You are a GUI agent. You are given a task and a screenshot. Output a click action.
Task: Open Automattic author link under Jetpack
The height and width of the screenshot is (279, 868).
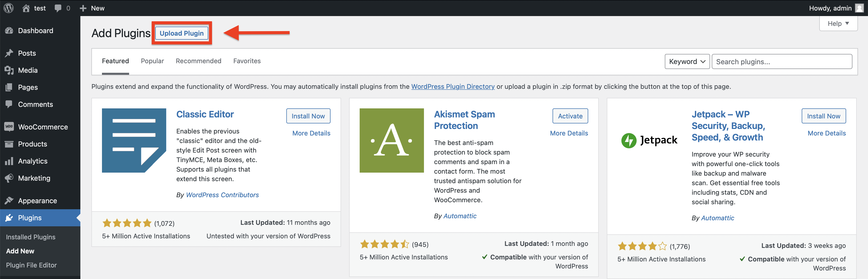[717, 218]
